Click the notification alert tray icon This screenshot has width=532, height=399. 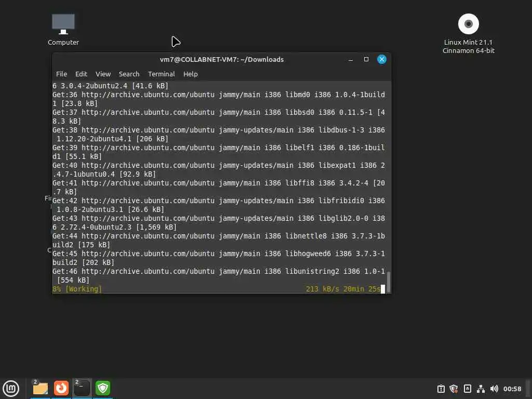[x=441, y=389]
